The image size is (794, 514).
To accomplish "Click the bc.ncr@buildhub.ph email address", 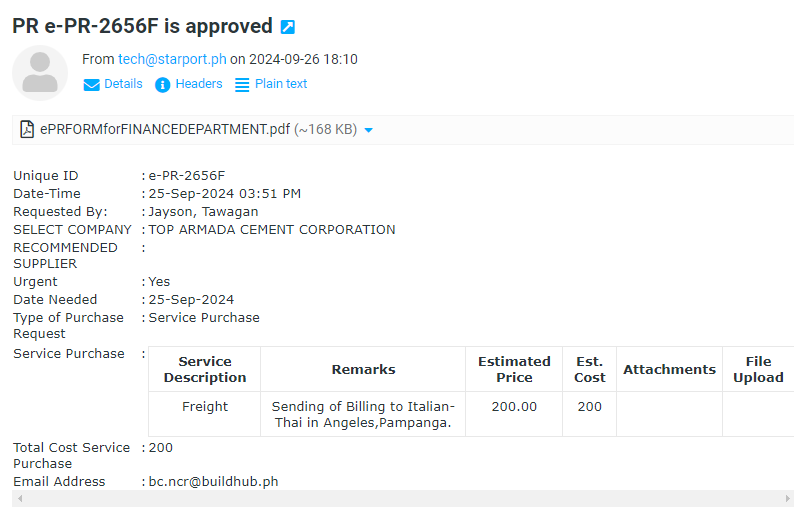I will tap(213, 481).
